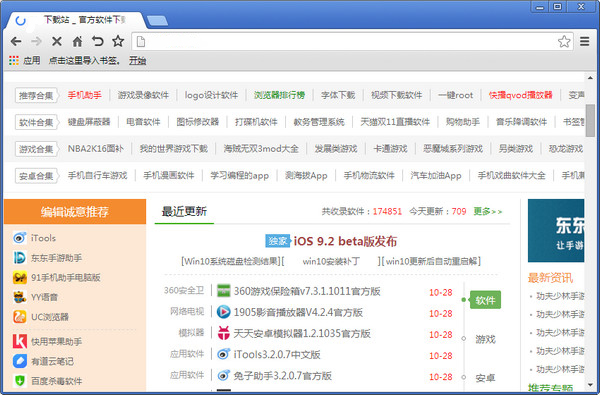The image size is (600, 395).
Task: Click the 独家 badge
Action: (277, 241)
